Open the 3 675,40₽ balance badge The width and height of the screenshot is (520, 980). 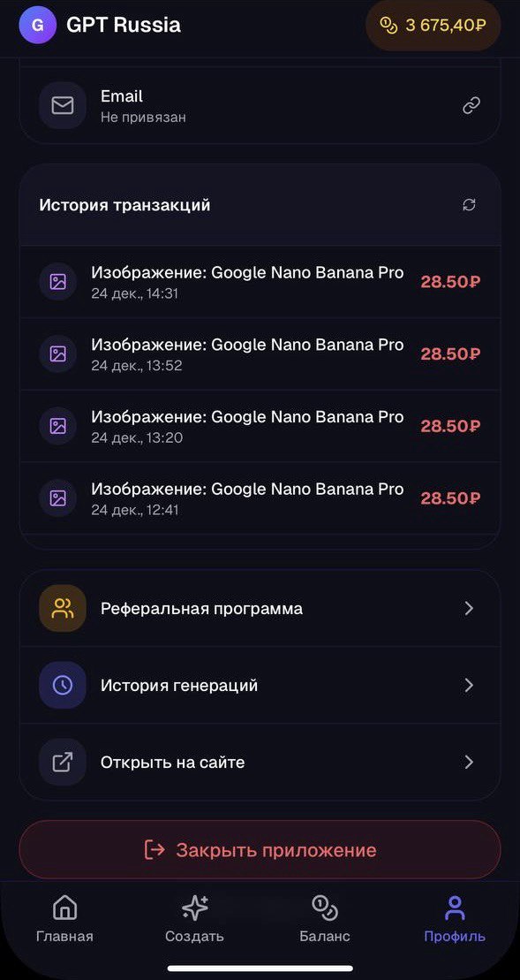tap(433, 26)
